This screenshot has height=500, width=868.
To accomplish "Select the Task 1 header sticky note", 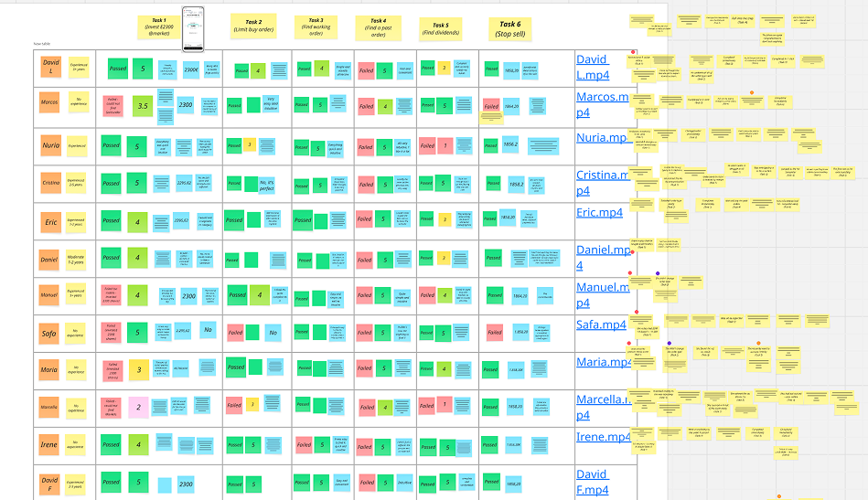I will coord(159,27).
